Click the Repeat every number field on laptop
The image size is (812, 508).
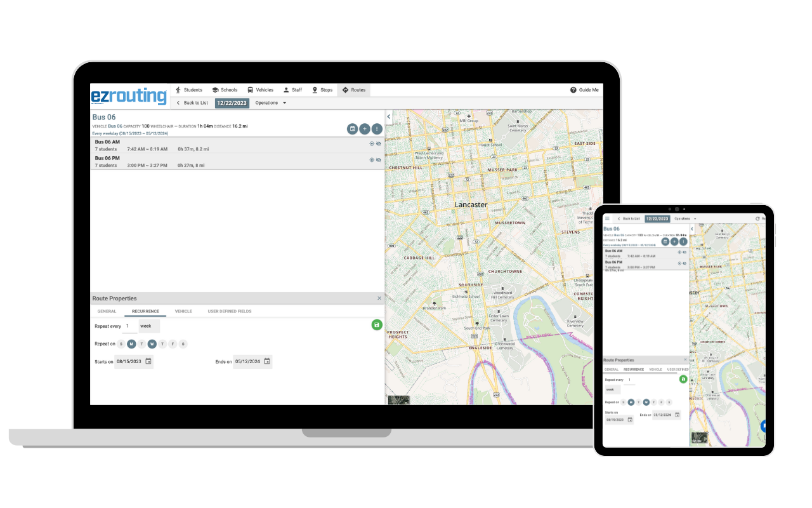[x=129, y=326]
